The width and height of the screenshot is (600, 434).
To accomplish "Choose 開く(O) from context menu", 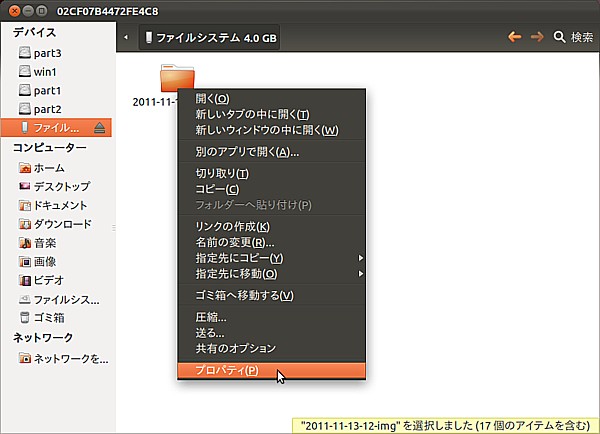I will [x=272, y=98].
